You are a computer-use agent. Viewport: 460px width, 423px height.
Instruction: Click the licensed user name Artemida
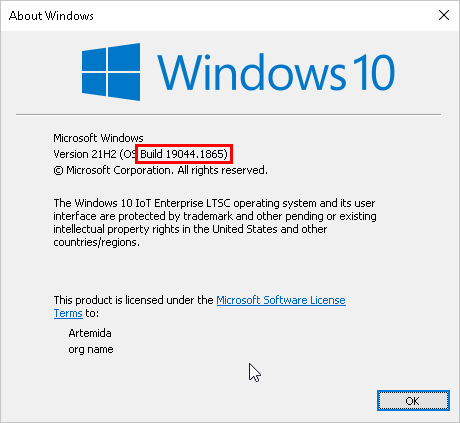point(90,333)
